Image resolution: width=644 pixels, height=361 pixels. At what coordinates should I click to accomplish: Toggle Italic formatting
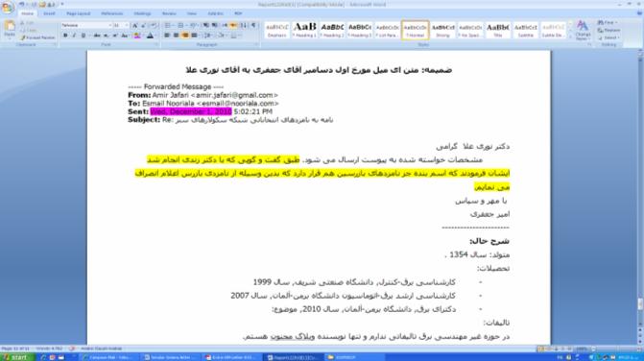74,36
